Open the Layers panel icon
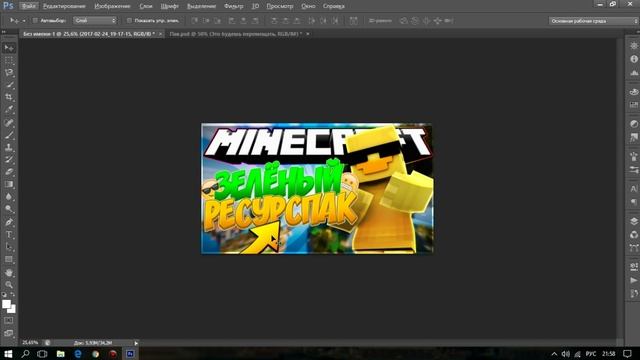The width and height of the screenshot is (640, 360). 634,221
